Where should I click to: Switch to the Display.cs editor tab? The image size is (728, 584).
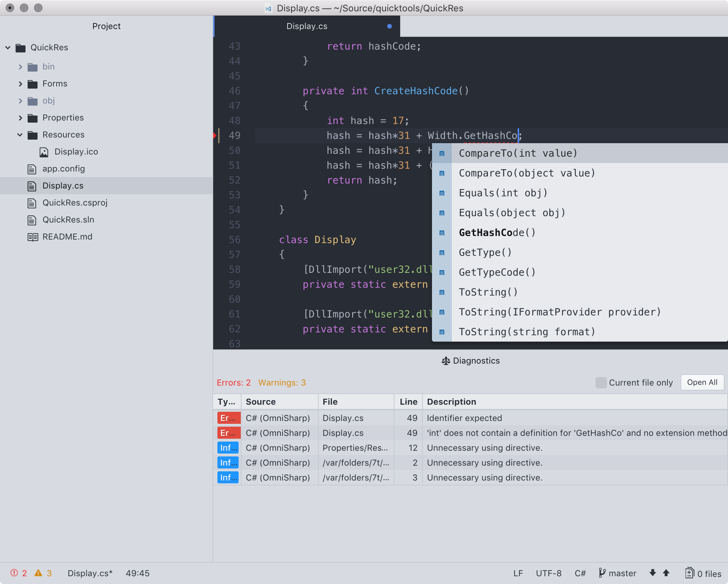click(307, 26)
